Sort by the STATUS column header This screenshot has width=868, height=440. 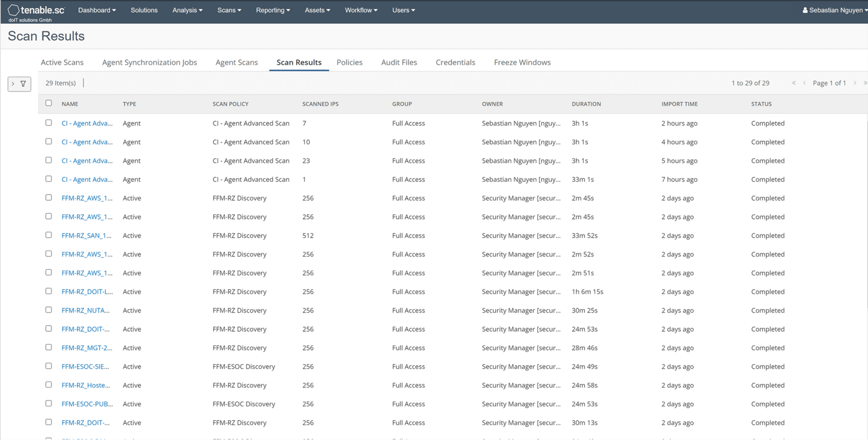coord(762,104)
